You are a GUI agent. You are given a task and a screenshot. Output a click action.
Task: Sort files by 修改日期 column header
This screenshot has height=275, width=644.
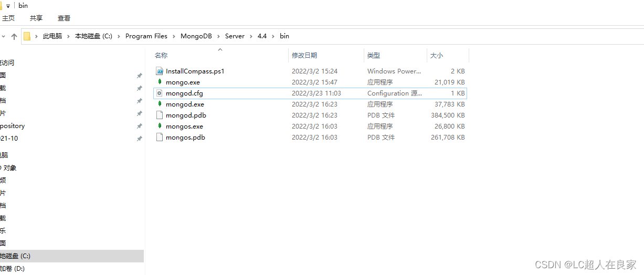304,55
